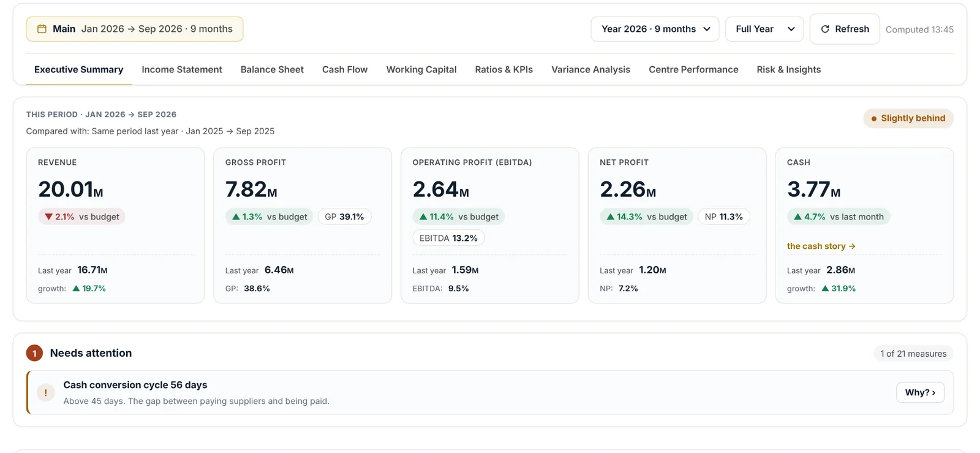Click the EBITDA 2.64M value
This screenshot has height=453, width=980.
pos(441,189)
